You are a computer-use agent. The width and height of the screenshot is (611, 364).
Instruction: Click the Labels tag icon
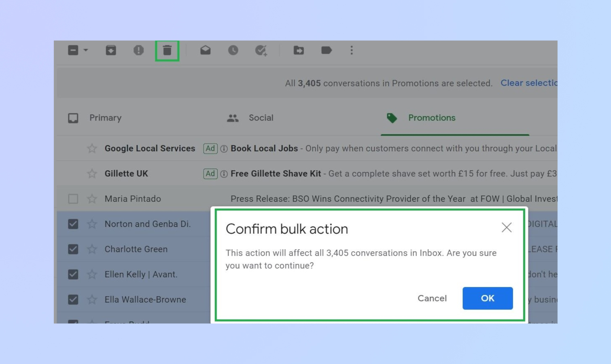click(326, 50)
